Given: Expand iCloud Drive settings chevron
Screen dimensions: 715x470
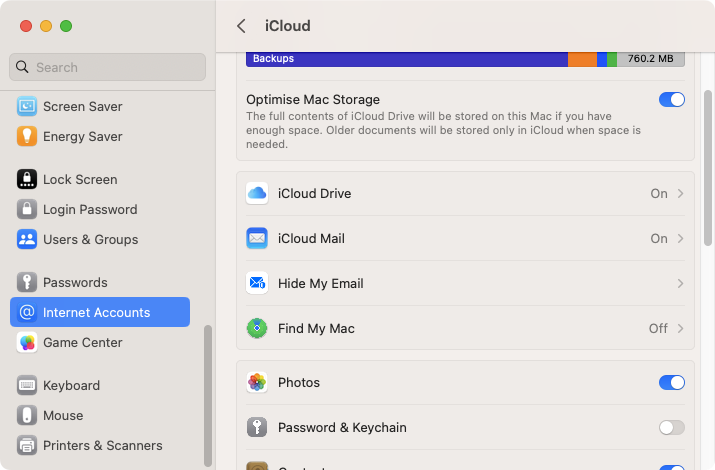Looking at the screenshot, I should click(680, 193).
